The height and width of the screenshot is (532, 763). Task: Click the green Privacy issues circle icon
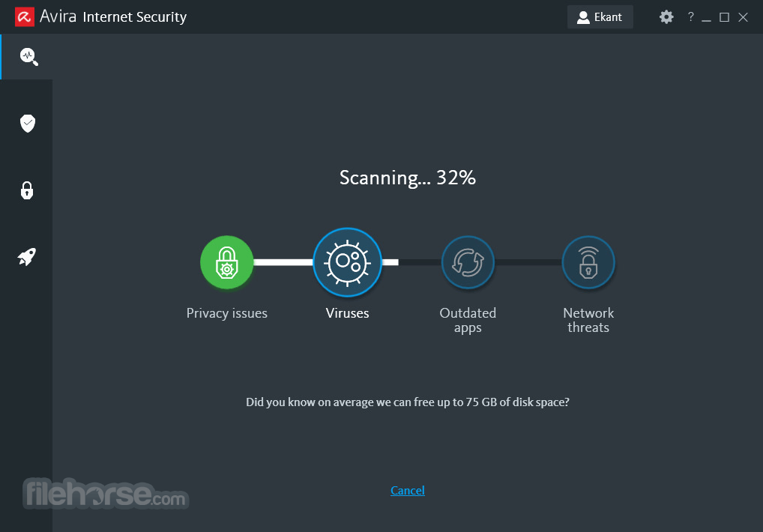click(227, 262)
